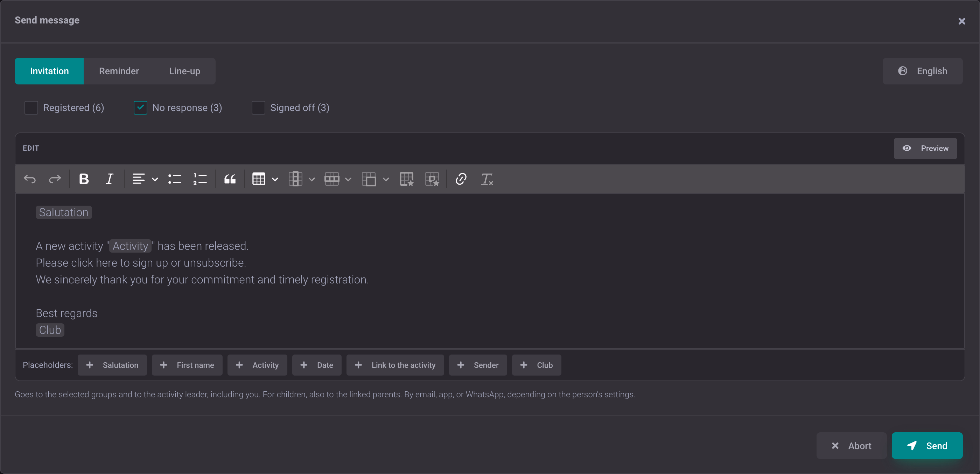Click the table column icon
980x474 pixels.
click(x=296, y=179)
